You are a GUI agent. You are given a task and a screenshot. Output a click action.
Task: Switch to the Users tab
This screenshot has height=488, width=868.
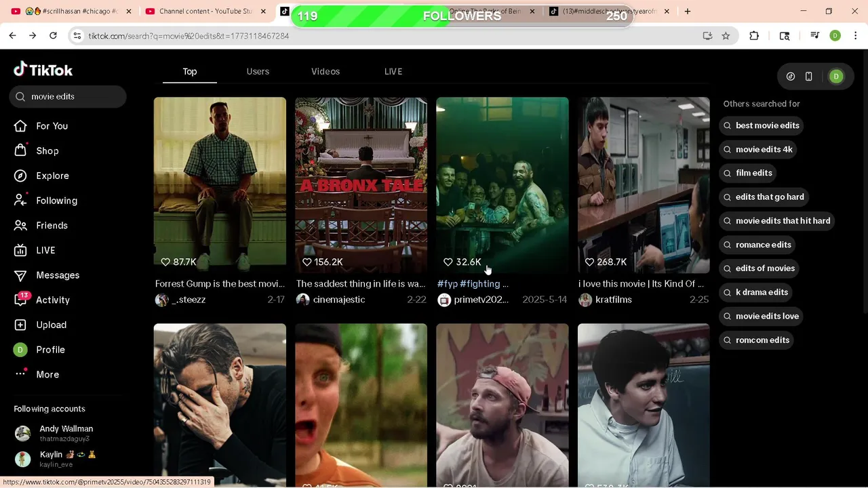258,71
